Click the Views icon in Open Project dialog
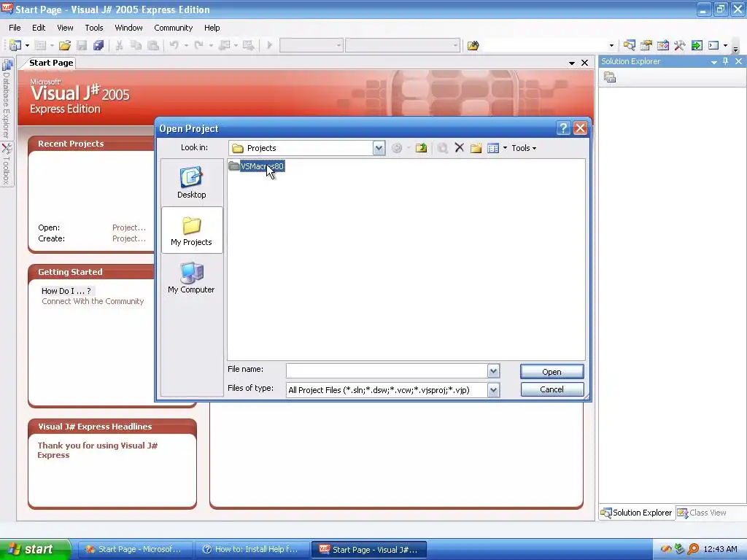747x560 pixels. pos(493,148)
